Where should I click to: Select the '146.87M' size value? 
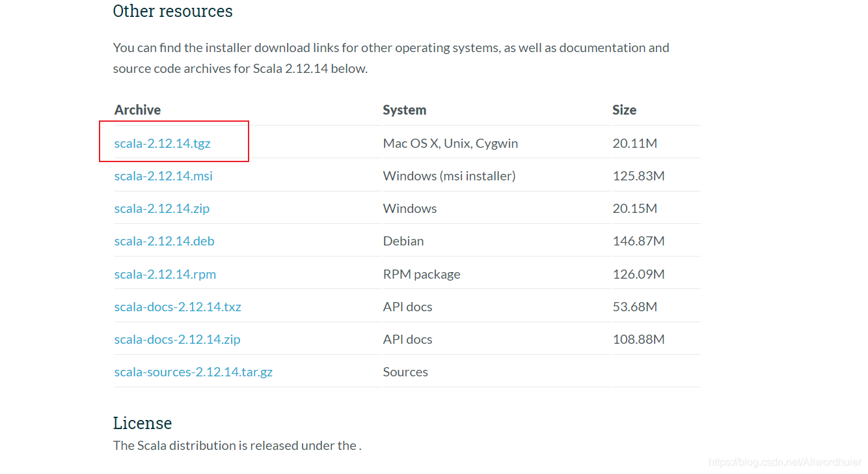[639, 241]
